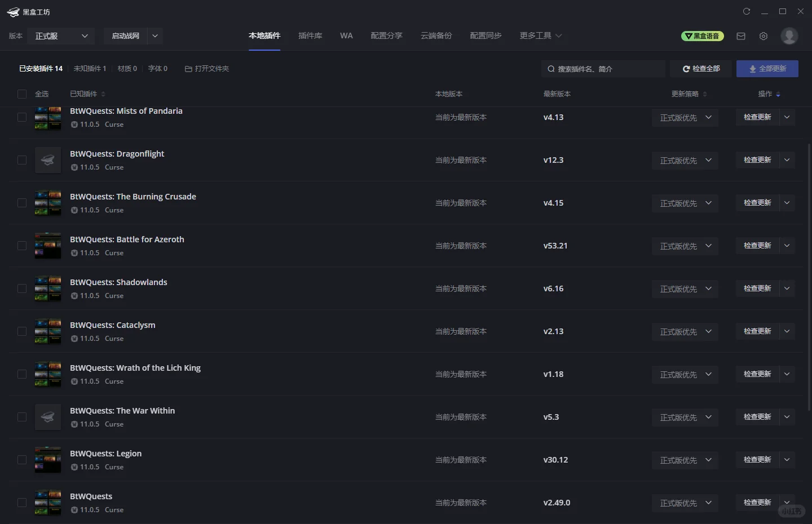
Task: Click the version icon under BtWQuests: Legion
Action: point(74,467)
